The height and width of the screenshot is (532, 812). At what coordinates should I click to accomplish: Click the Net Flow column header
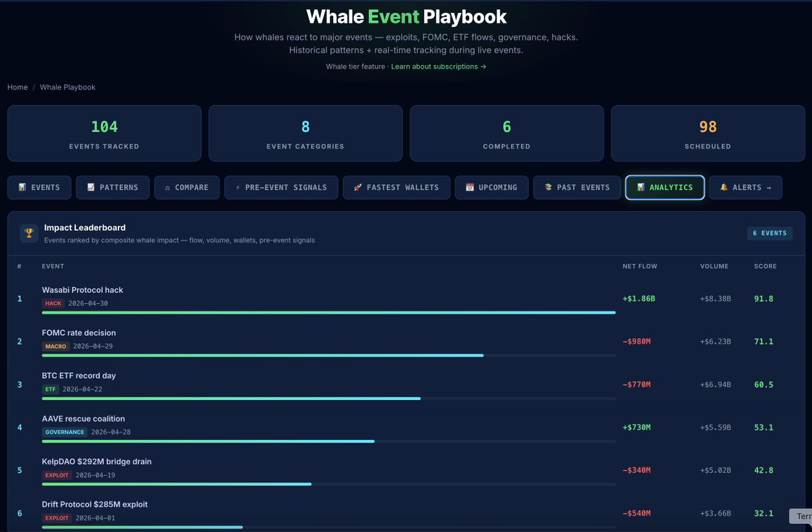(639, 266)
